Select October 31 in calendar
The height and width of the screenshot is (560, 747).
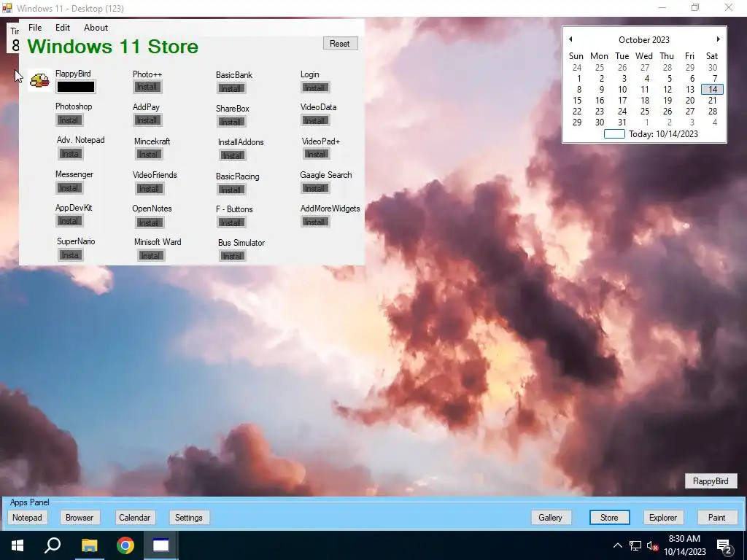tap(622, 122)
